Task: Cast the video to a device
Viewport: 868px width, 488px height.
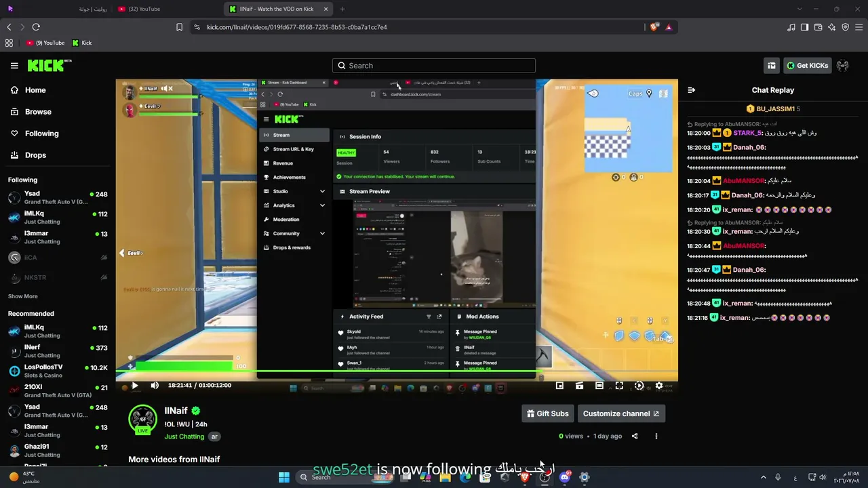Action: [579, 386]
